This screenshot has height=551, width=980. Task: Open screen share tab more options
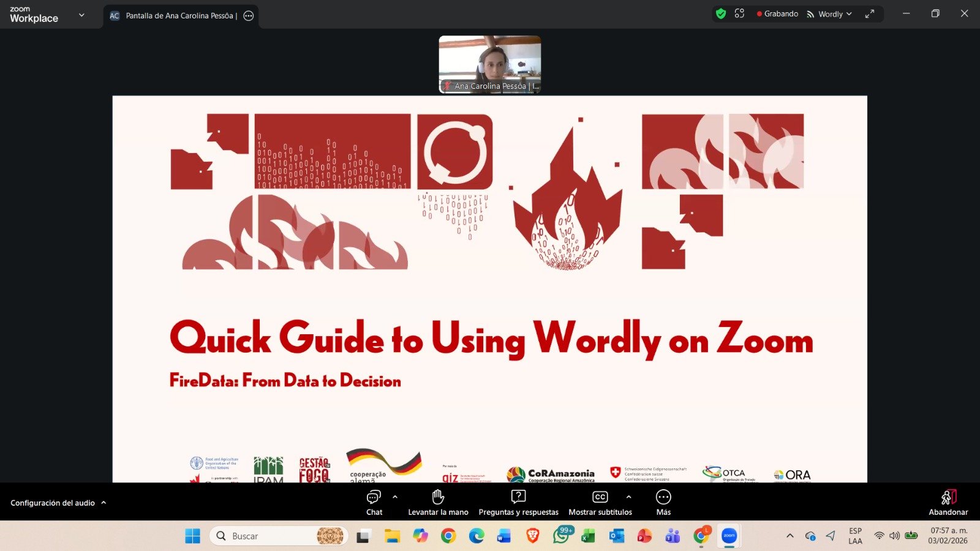[249, 16]
